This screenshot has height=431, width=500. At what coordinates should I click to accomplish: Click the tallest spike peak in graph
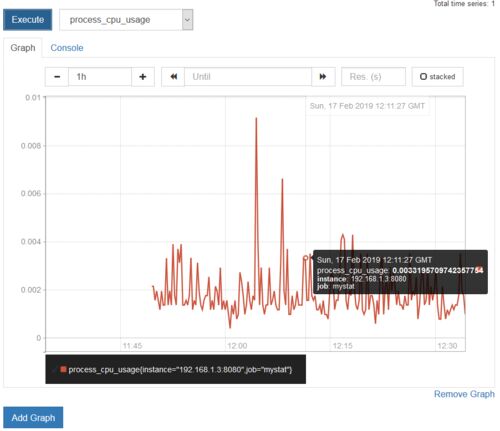256,118
